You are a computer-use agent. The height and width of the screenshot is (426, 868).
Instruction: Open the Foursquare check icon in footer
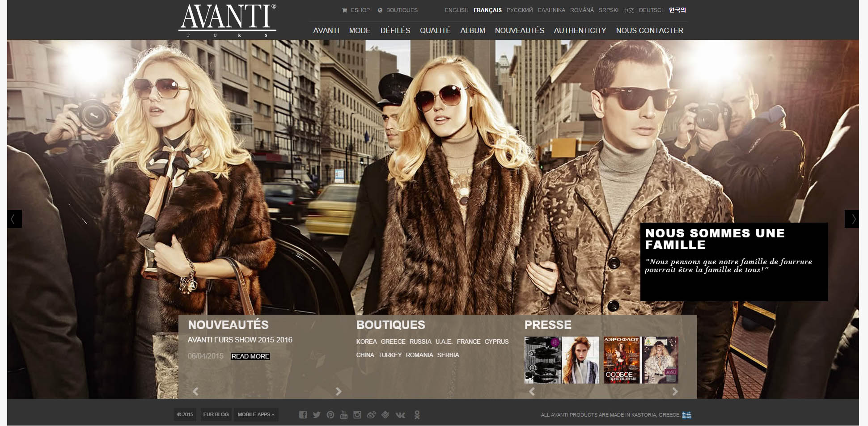click(x=385, y=415)
